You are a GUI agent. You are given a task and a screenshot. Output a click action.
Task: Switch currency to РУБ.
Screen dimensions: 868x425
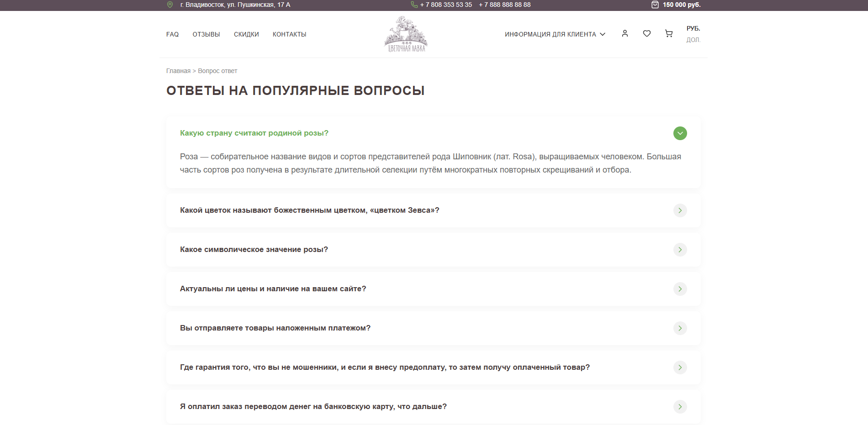[x=693, y=28]
